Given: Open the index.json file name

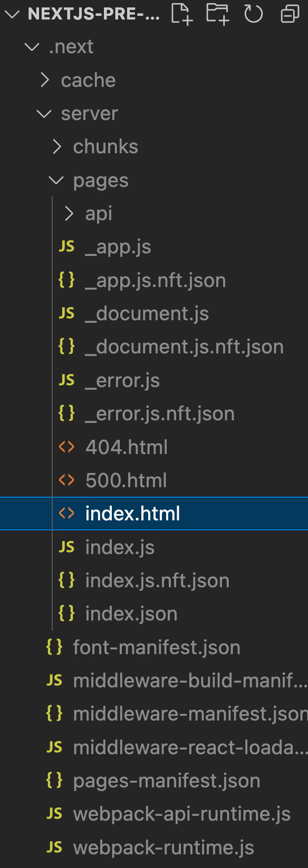Looking at the screenshot, I should 131,614.
